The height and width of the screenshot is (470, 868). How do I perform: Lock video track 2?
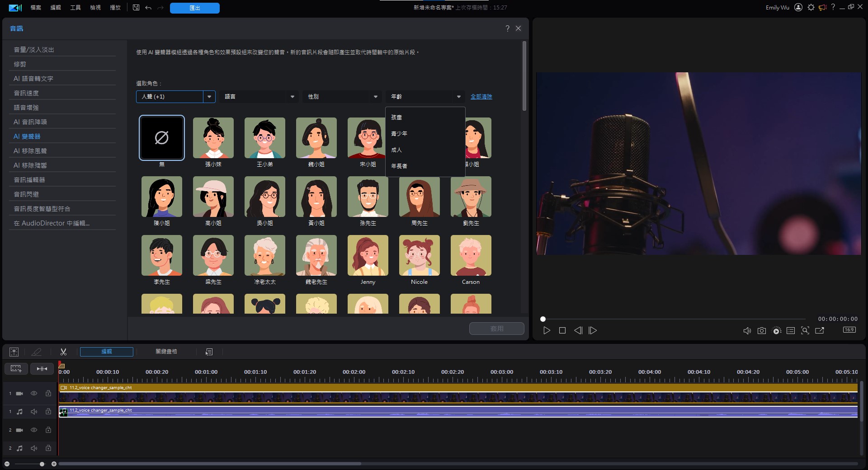click(x=48, y=430)
